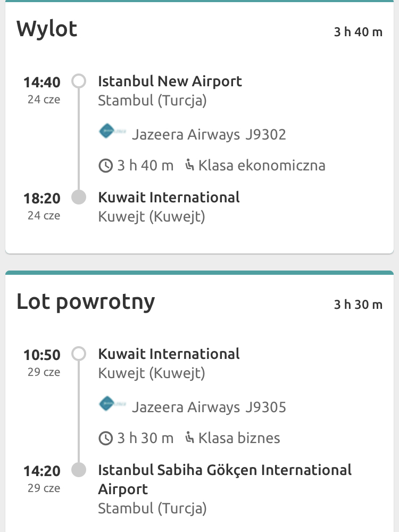The height and width of the screenshot is (532, 399).
Task: Click the clock icon beside 3 h 40 m
Action: (105, 166)
